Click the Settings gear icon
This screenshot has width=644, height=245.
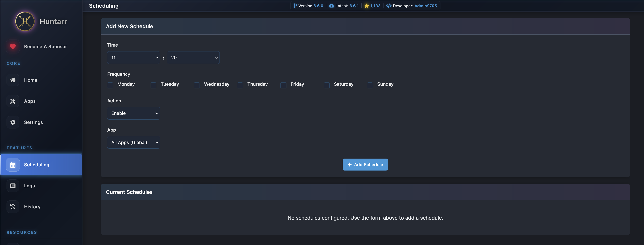click(x=13, y=122)
